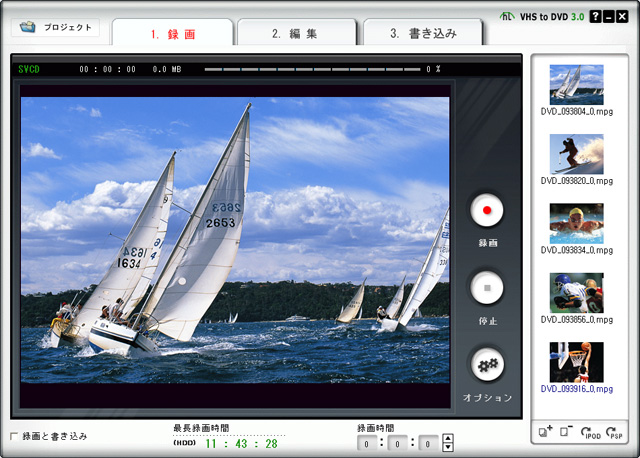Switch to the 3. 書き込み tab
Image resolution: width=640 pixels, height=458 pixels.
coord(423,33)
